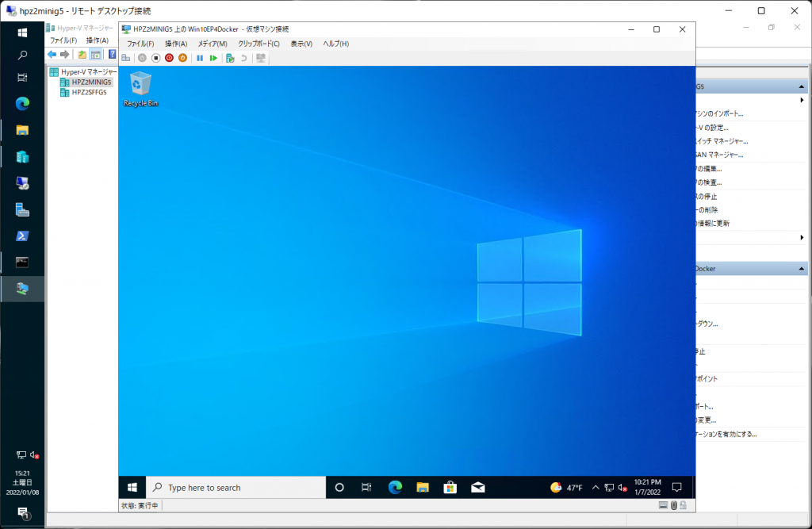Open guest clock showing 10:21 PM
The width and height of the screenshot is (812, 529).
tap(647, 488)
